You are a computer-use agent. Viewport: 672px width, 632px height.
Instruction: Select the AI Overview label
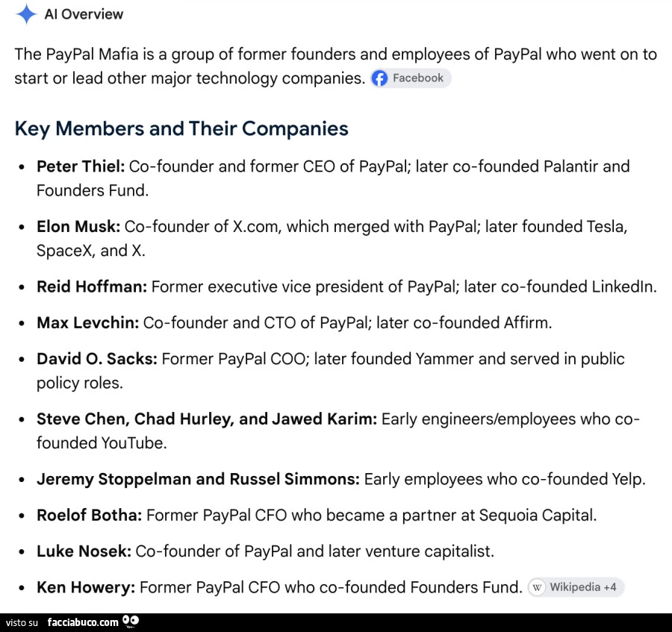coord(84,14)
